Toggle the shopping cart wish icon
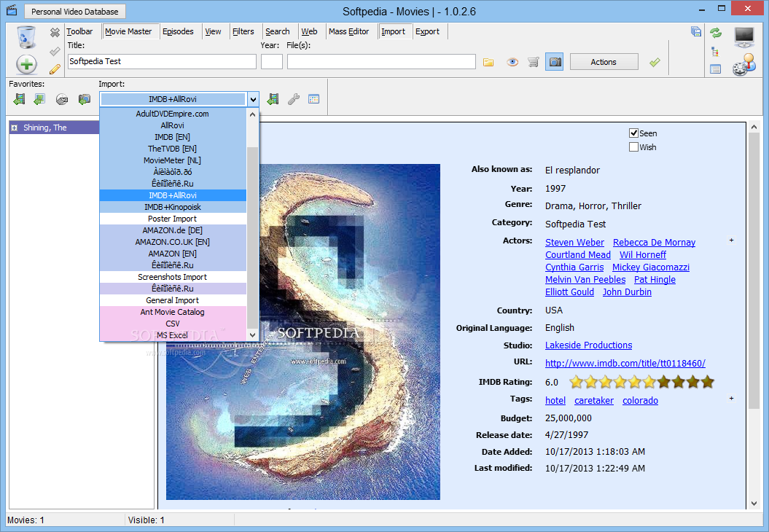This screenshot has width=769, height=532. pyautogui.click(x=534, y=62)
